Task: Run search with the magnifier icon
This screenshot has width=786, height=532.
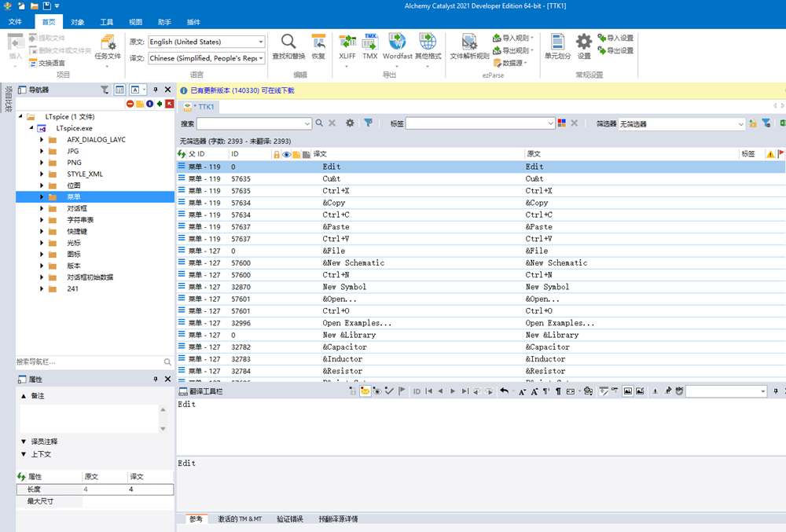Action: (x=319, y=123)
